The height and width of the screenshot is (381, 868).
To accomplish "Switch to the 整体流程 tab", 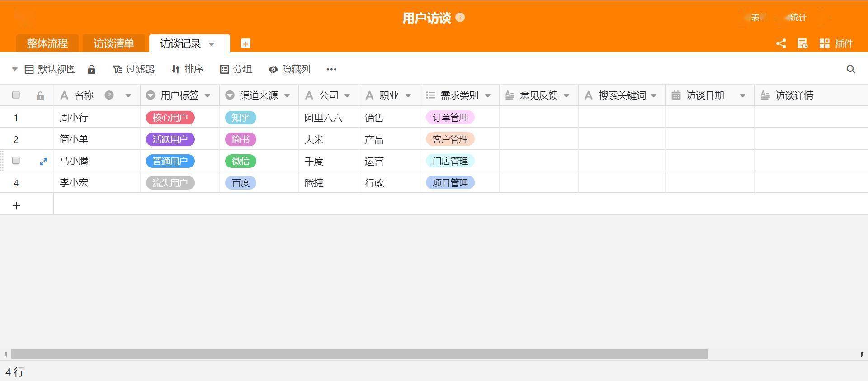I will point(47,43).
